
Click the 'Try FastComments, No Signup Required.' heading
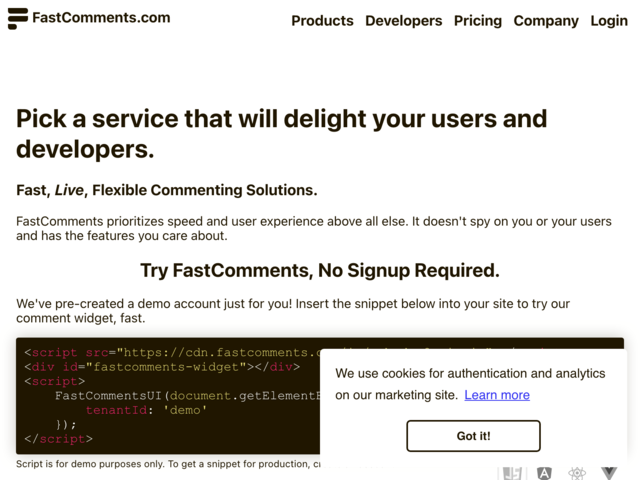[320, 270]
